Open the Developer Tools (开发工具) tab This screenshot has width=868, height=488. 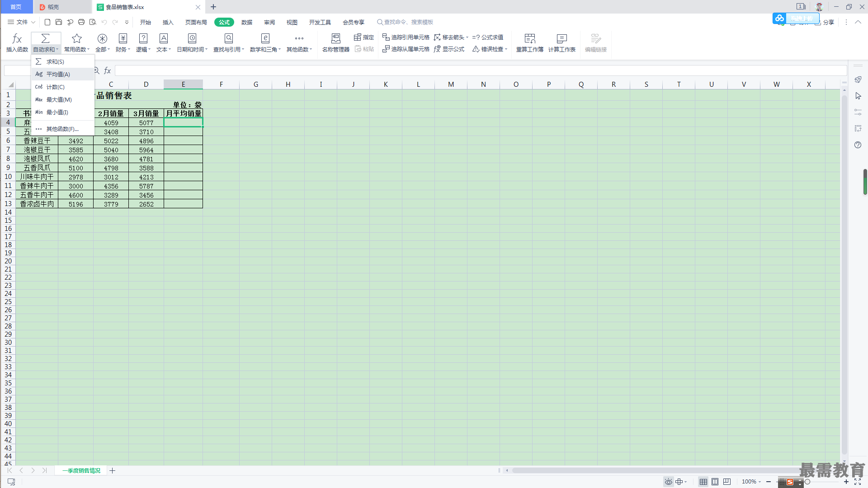click(x=320, y=22)
